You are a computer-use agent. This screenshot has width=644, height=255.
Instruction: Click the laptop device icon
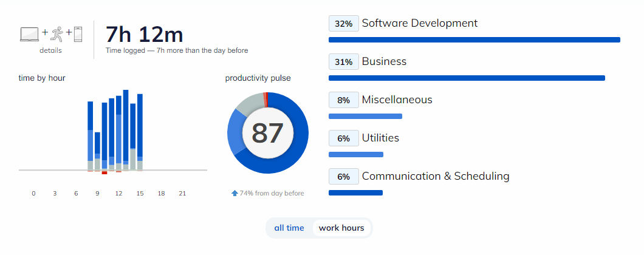click(30, 34)
